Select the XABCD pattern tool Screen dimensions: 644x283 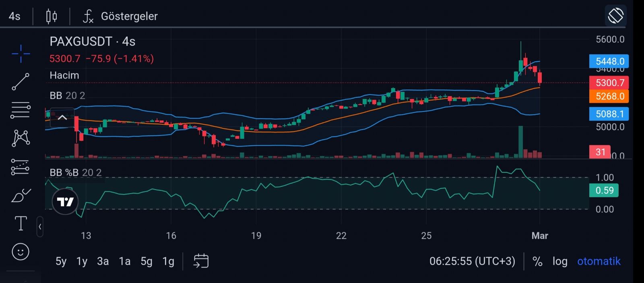click(21, 138)
